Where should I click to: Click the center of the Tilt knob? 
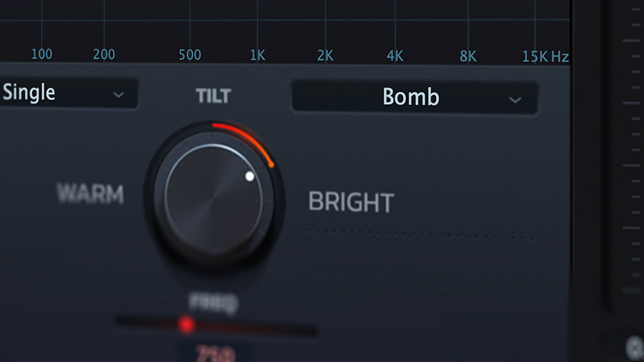tap(213, 200)
